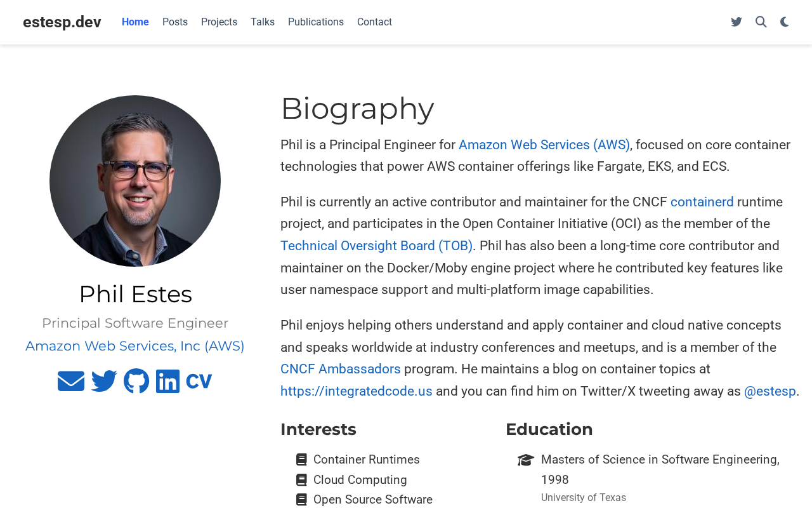The width and height of the screenshot is (812, 508).
Task: Open the CV icon link
Action: tap(199, 381)
